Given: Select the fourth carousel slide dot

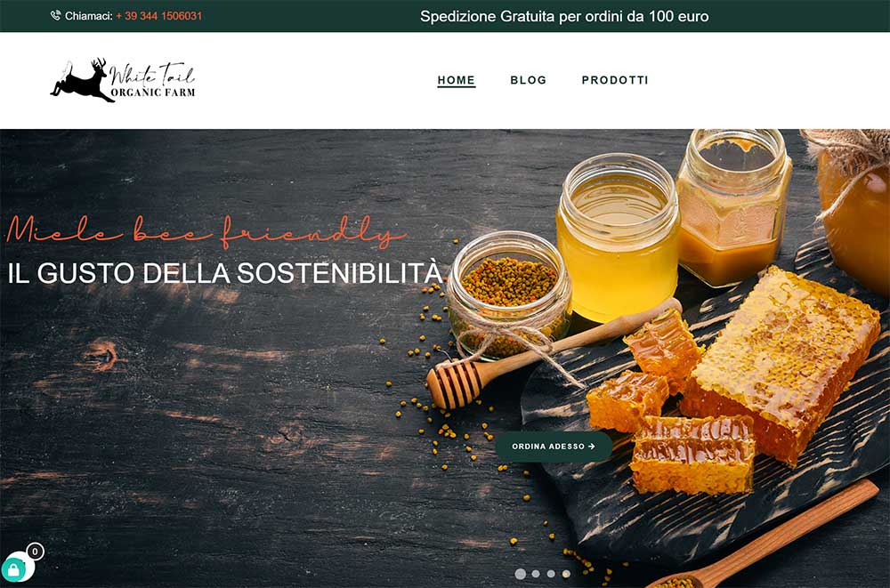Looking at the screenshot, I should click(566, 574).
